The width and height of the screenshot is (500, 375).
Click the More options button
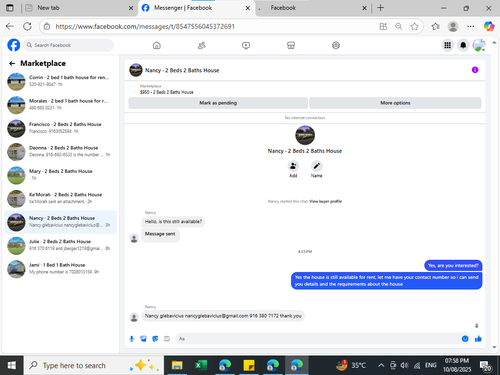click(x=395, y=103)
